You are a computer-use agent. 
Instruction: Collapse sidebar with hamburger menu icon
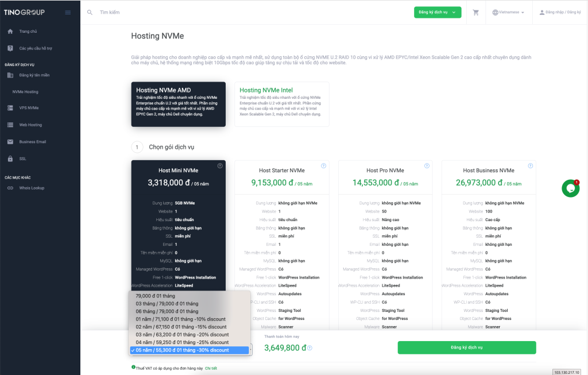(x=68, y=13)
